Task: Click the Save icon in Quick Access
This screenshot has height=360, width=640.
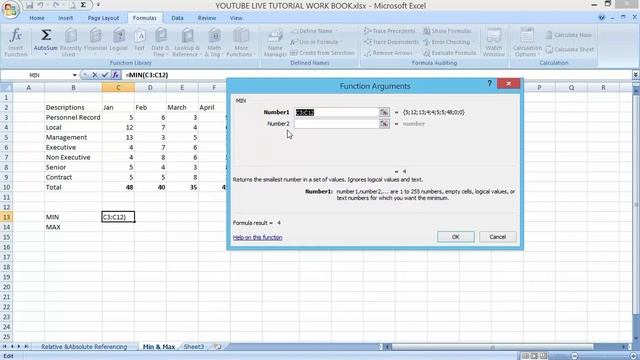Action: point(29,5)
